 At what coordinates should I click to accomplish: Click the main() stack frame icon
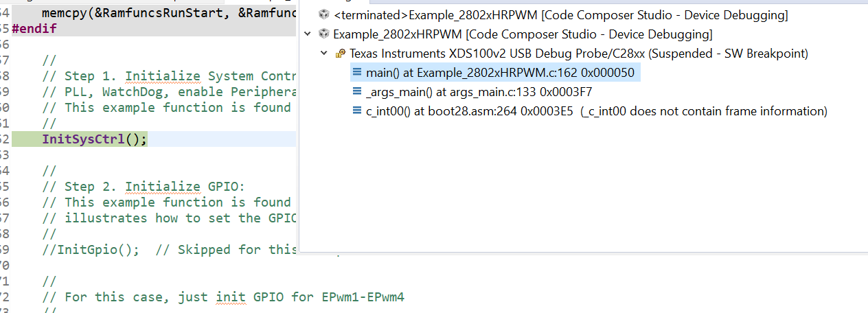356,73
